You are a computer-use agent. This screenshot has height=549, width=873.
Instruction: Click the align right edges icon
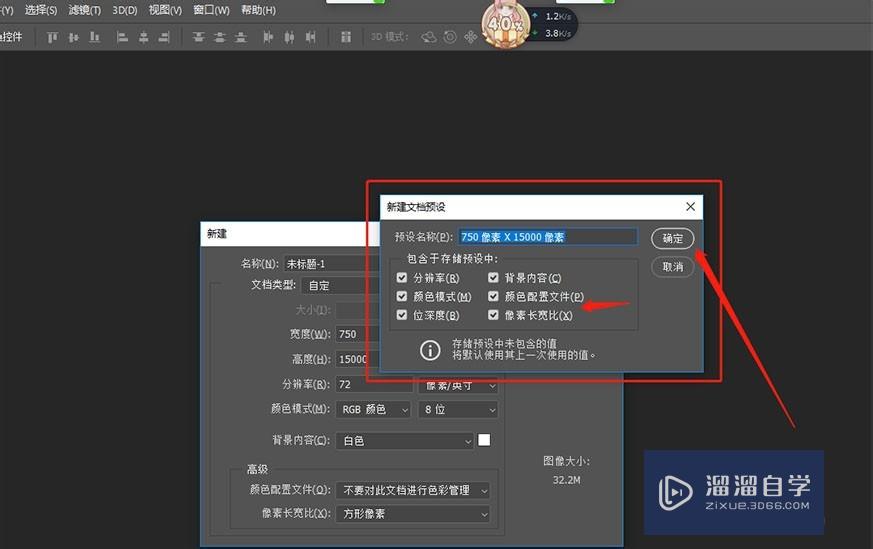coord(164,37)
